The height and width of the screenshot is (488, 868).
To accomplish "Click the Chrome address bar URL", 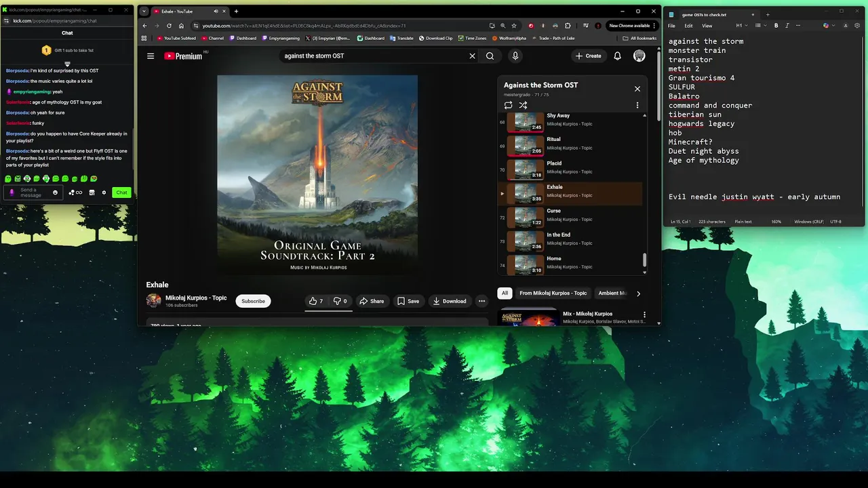I will [x=304, y=26].
